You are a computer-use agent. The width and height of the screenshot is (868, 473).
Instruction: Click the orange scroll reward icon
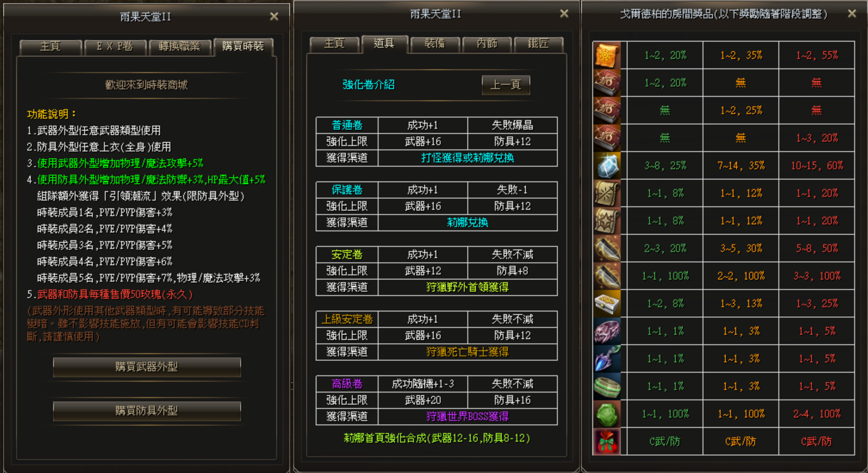607,56
